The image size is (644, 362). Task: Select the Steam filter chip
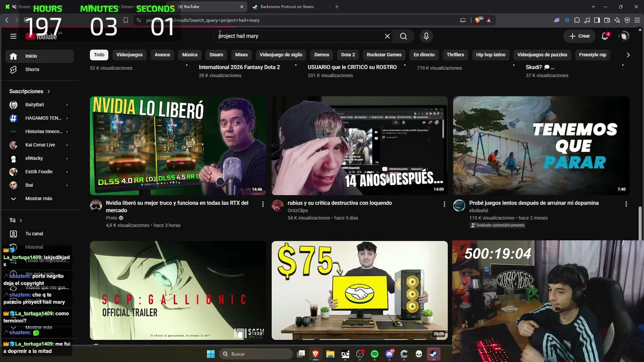[x=216, y=55]
